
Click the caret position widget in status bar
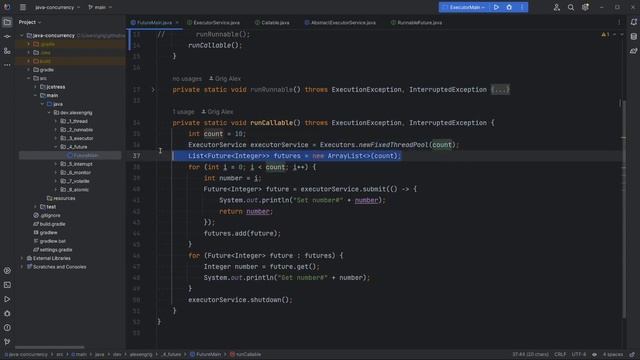tap(531, 354)
